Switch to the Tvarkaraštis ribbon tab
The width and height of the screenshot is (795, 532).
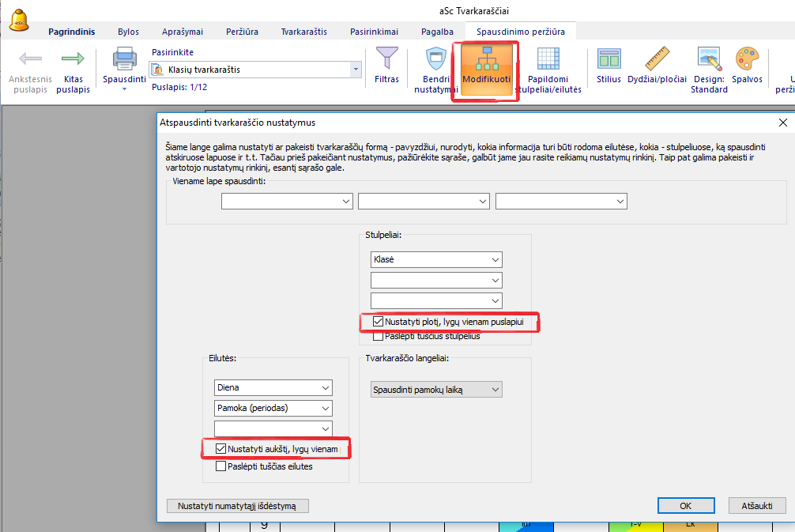tap(304, 32)
